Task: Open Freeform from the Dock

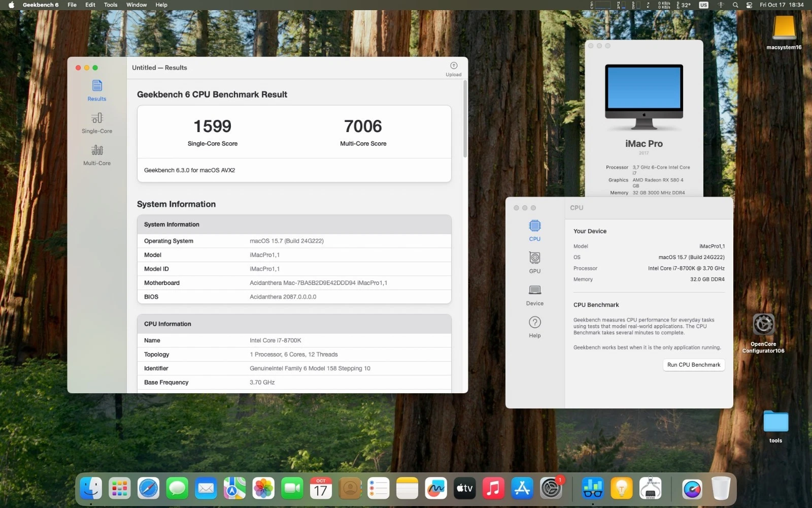Action: [x=436, y=489]
